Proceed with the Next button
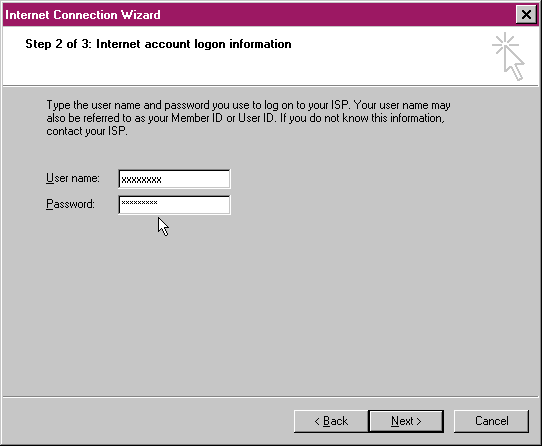Viewport: 542px width, 446px height. click(406, 421)
